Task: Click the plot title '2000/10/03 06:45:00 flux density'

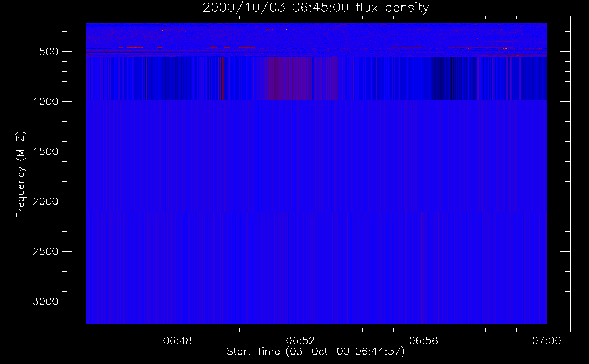Action: click(x=316, y=7)
